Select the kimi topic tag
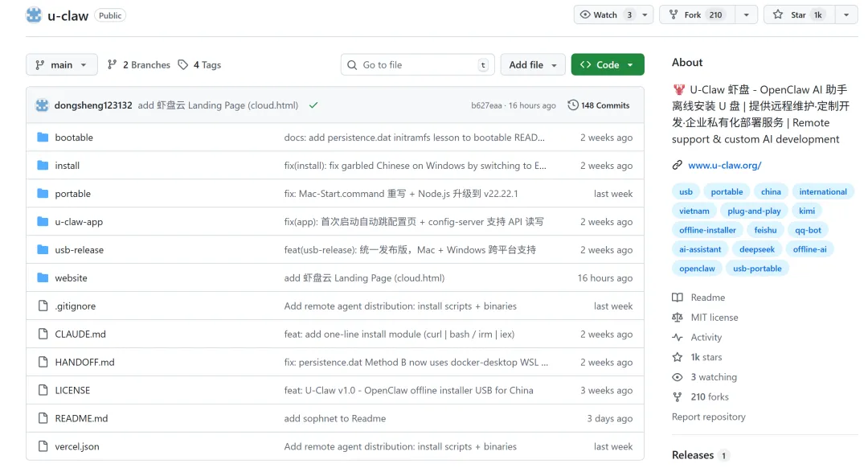This screenshot has height=468, width=868. point(807,211)
